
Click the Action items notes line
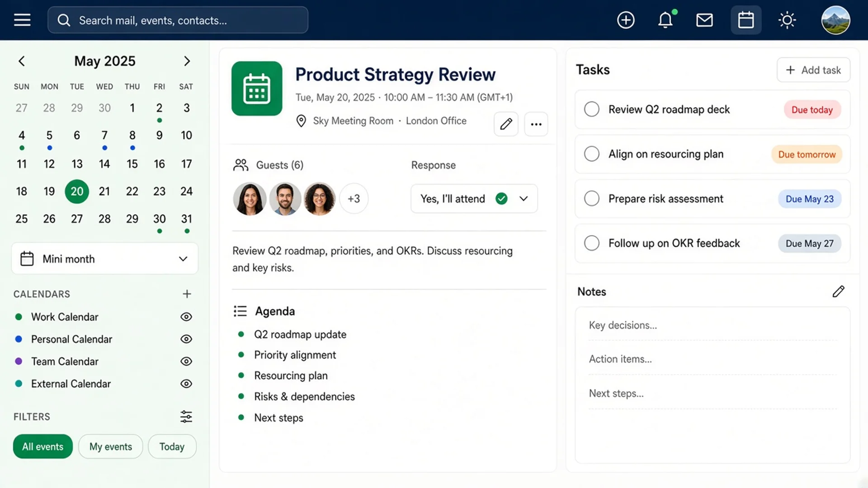click(712, 359)
